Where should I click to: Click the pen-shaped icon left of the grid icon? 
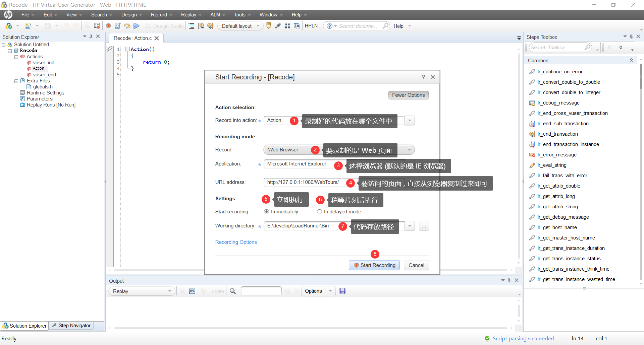tap(278, 26)
